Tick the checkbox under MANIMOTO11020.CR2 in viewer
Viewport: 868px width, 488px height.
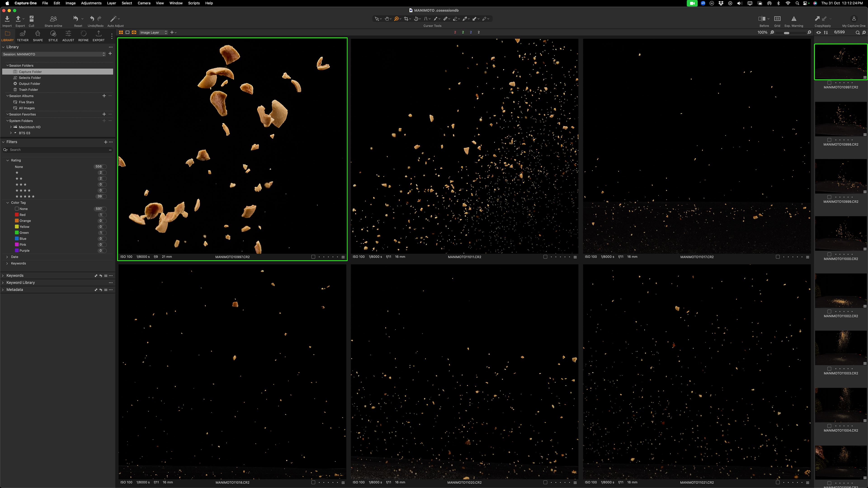[x=545, y=482]
